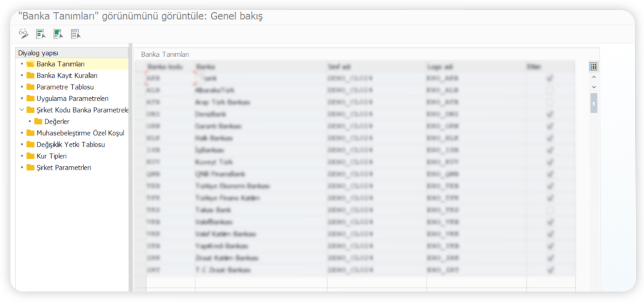644x304 pixels.
Task: Toggle the checkbox in the first table row
Action: click(550, 79)
